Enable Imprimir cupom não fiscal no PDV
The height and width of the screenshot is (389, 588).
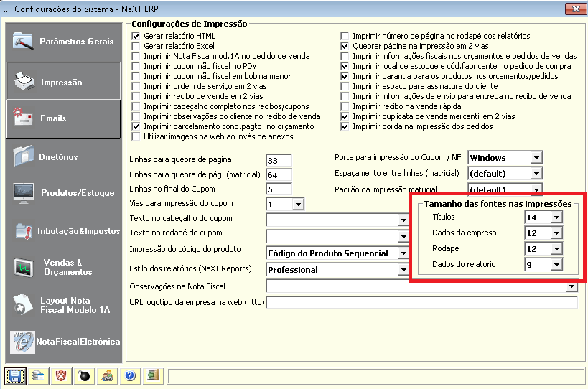136,66
